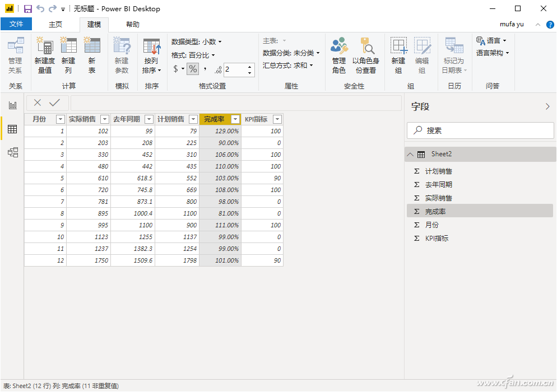This screenshot has height=392, width=557.
Task: Open the 完成率 column filter dropdown
Action: tap(235, 119)
